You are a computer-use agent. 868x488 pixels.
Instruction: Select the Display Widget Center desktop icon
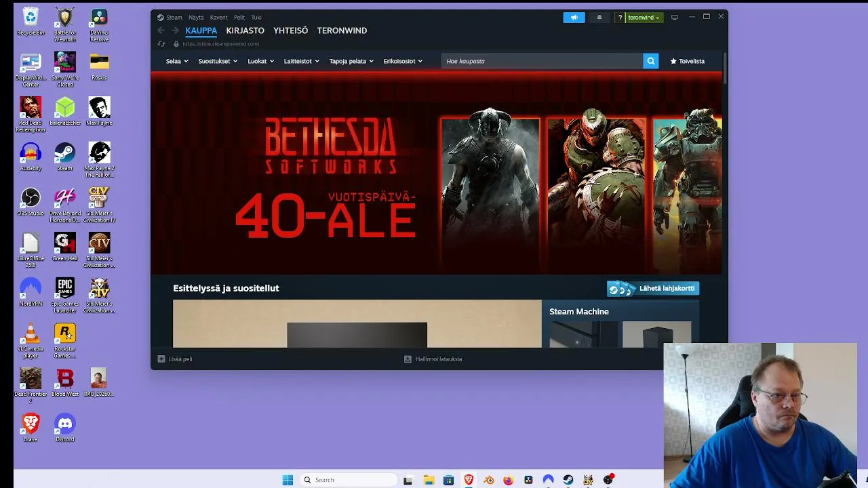[x=31, y=69]
